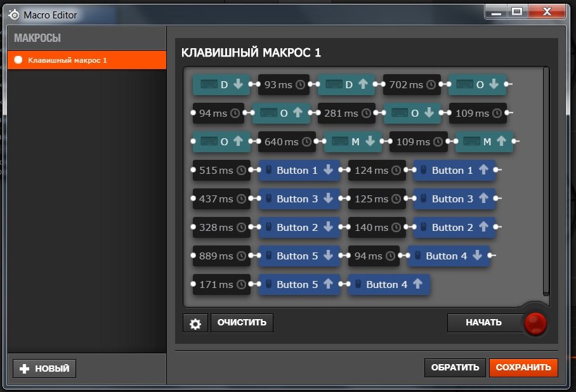Select the M key up block

tap(484, 141)
